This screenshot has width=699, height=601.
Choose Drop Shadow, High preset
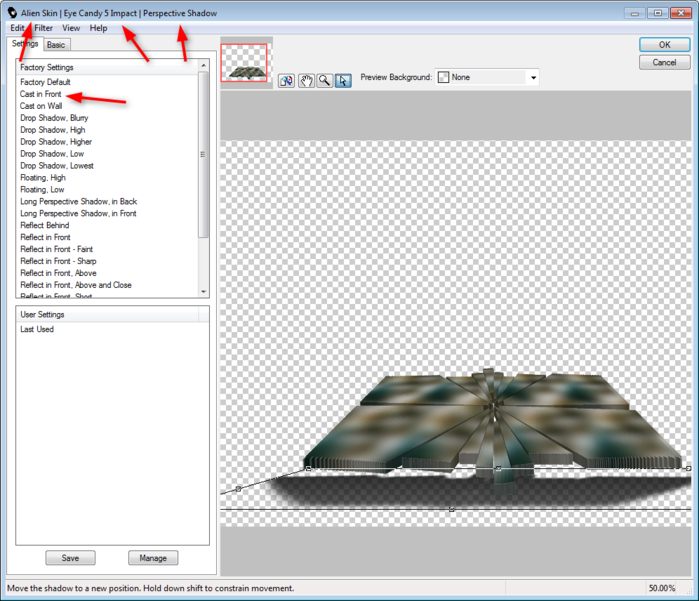point(53,130)
